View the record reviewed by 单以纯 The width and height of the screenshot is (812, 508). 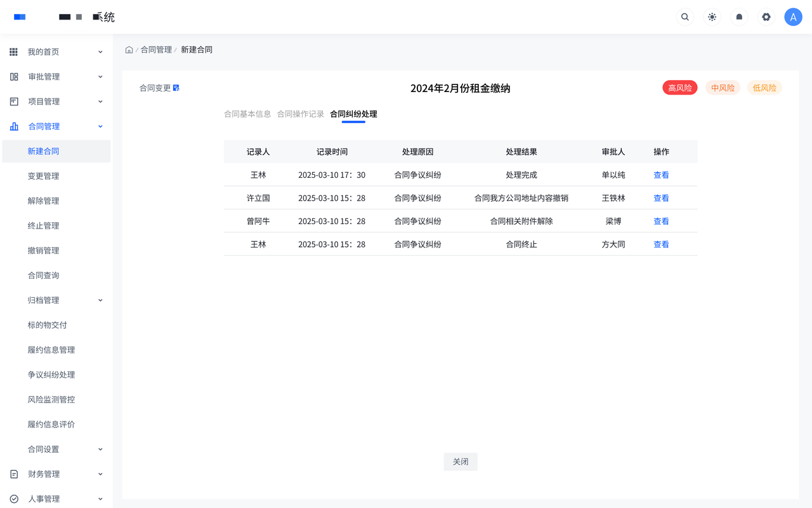[x=661, y=175]
